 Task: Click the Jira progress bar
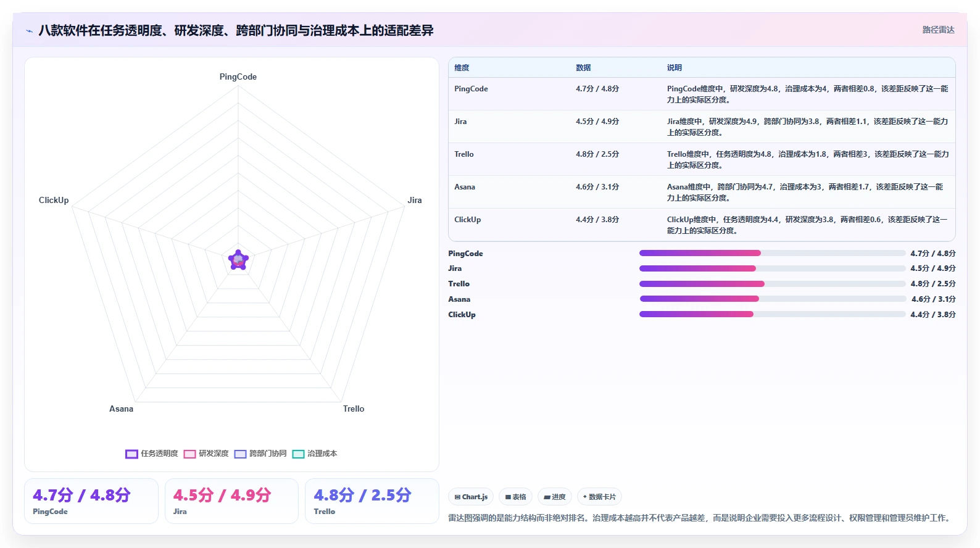click(773, 268)
